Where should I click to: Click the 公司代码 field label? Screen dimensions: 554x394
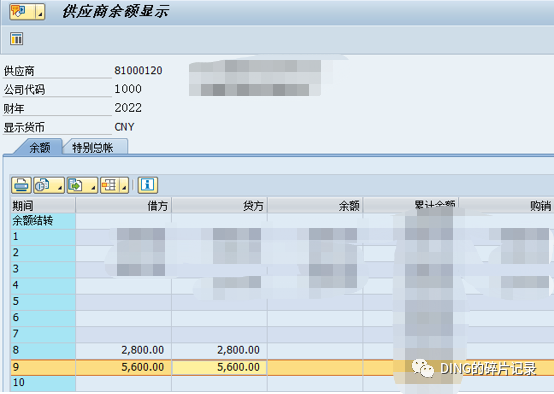point(24,90)
